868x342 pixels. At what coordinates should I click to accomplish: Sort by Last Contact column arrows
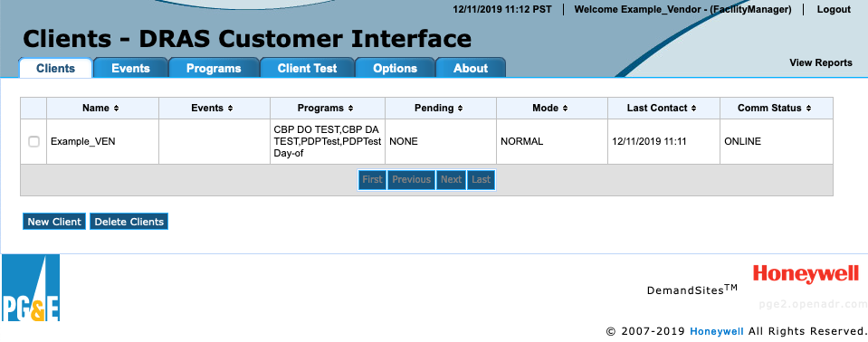693,109
